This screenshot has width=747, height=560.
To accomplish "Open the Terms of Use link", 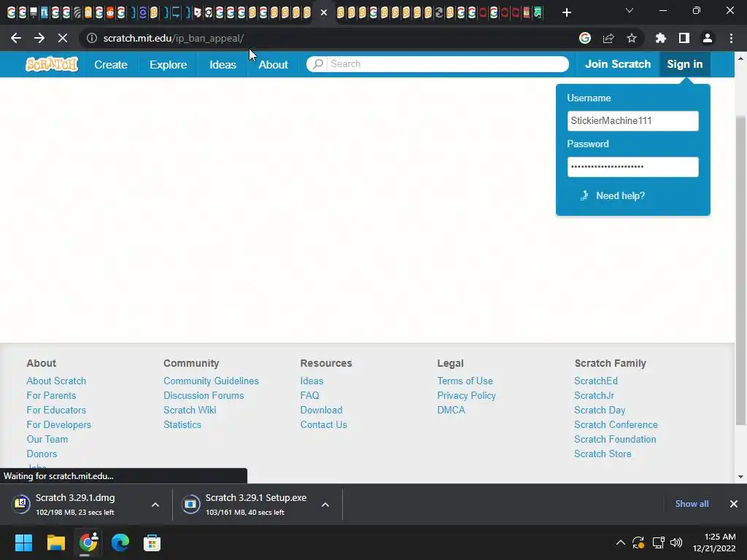I will coord(465,381).
